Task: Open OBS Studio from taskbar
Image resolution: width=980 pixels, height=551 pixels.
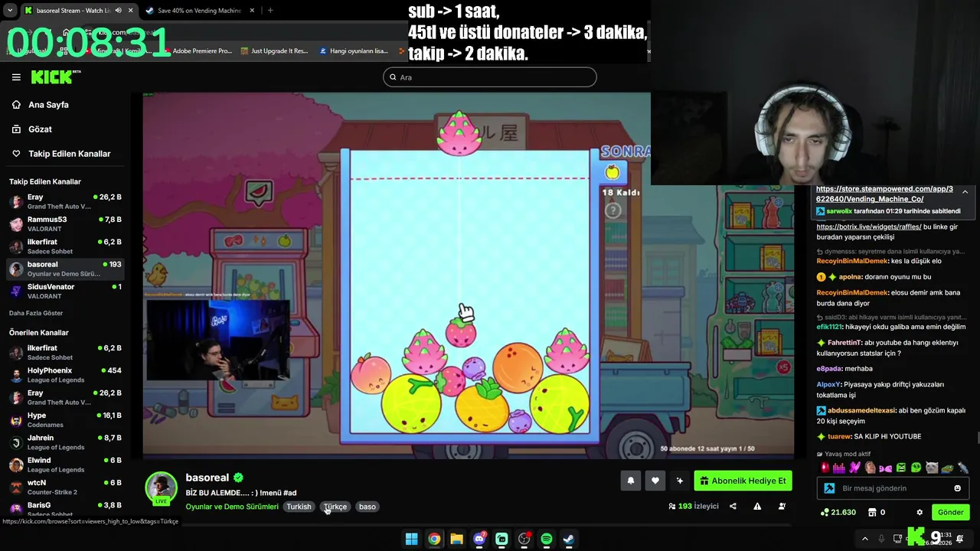Action: click(524, 539)
